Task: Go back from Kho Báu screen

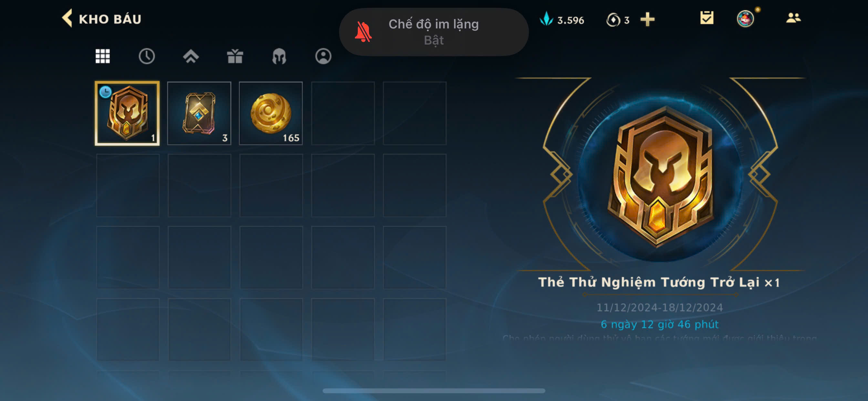Action: click(67, 18)
